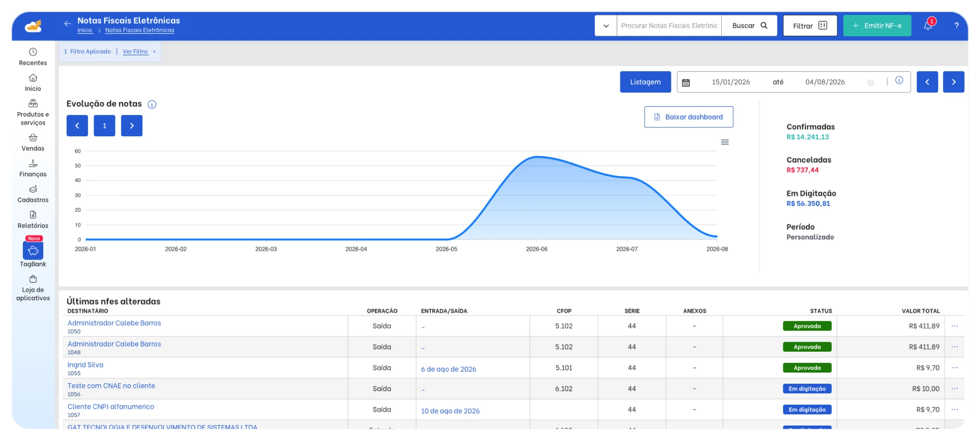Screen dimensions: 980x440
Task: Go to previous chart page
Action: 77,126
